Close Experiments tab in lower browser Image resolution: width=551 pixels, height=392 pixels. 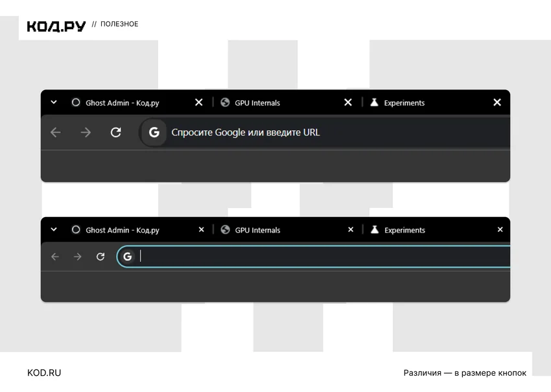500,229
